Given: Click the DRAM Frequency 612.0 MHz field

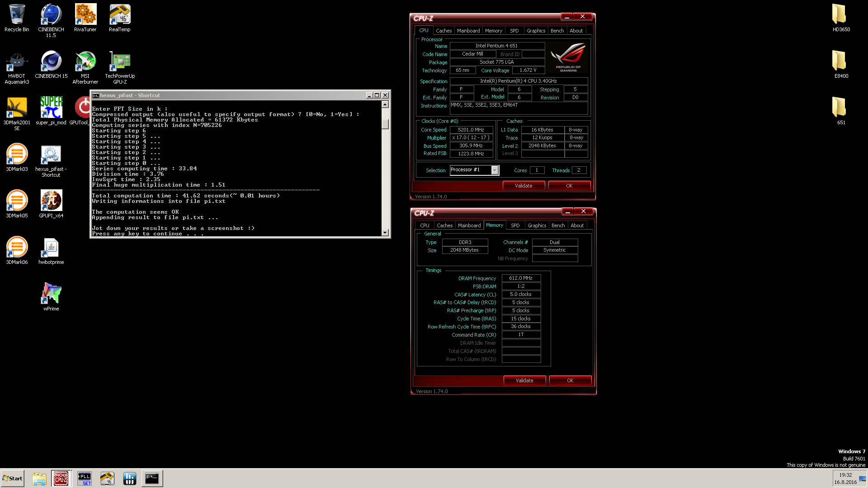Looking at the screenshot, I should 521,278.
